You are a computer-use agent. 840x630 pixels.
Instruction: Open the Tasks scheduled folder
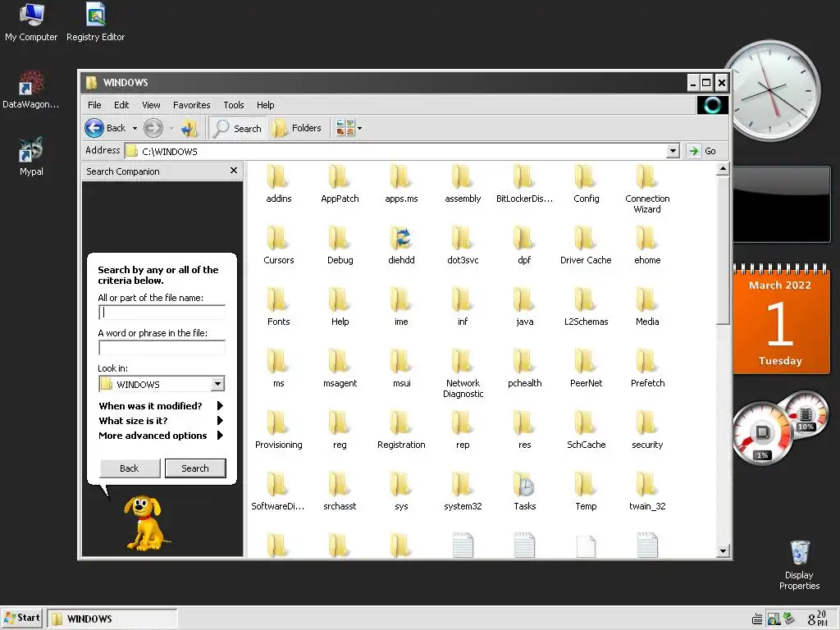524,492
